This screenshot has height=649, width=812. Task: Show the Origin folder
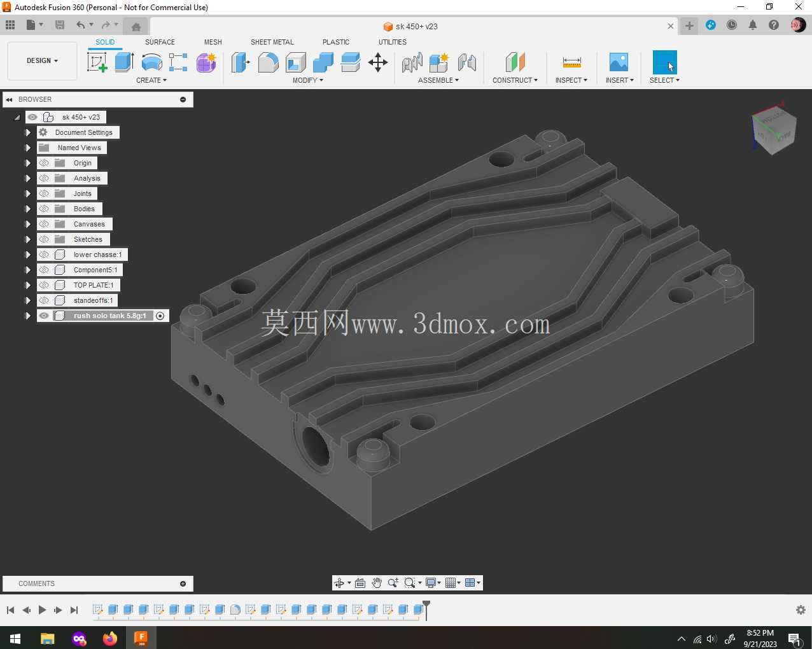pos(44,163)
